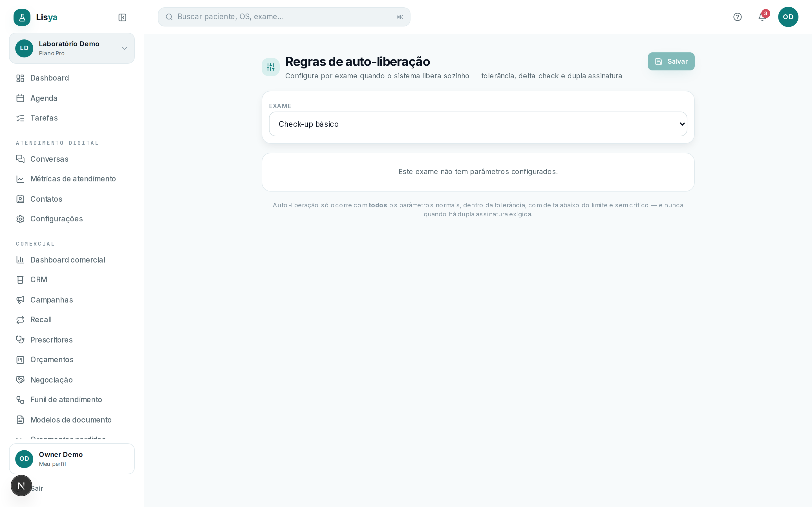Viewport: 812px width, 507px height.
Task: Expand the Laboratório Demo workspace switcher
Action: (72, 48)
